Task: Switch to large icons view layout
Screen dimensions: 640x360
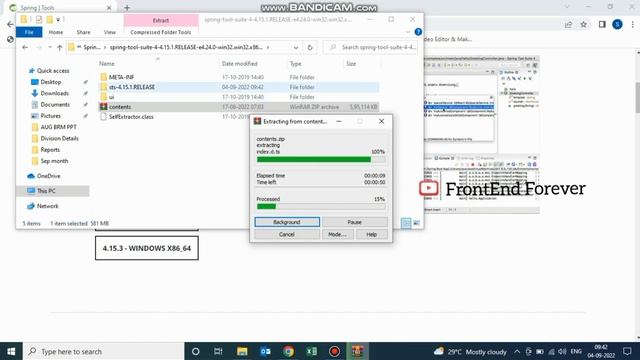Action: (x=416, y=223)
